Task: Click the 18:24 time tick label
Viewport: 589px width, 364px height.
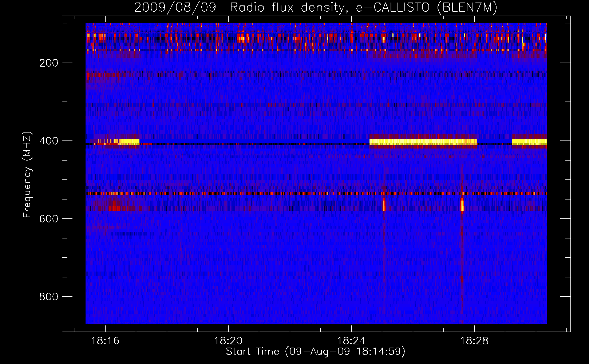Action: pos(351,341)
